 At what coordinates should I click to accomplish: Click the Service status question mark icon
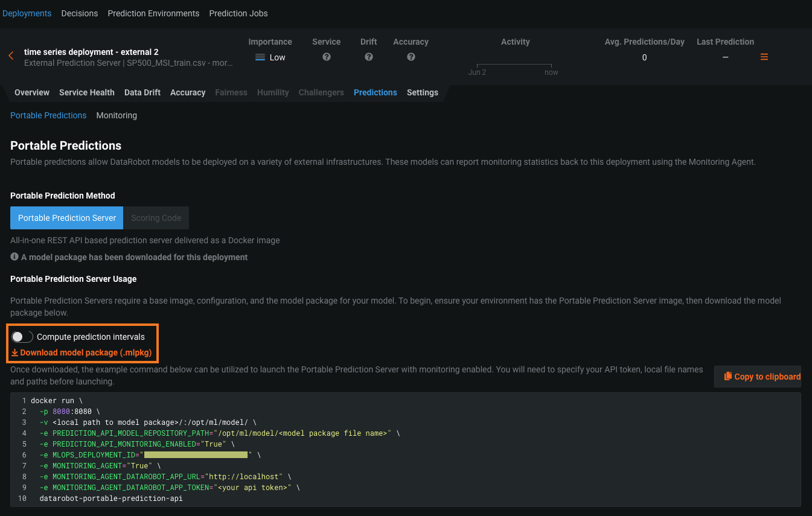[327, 57]
